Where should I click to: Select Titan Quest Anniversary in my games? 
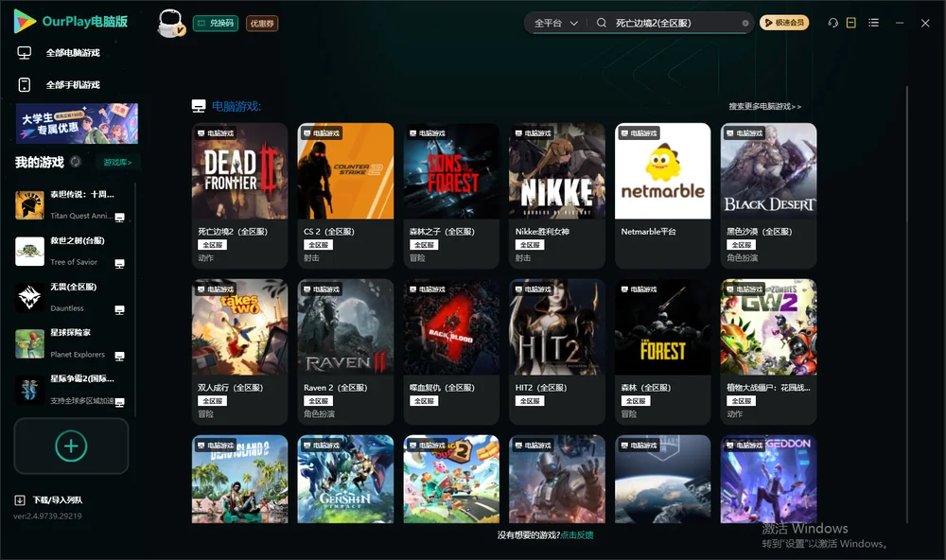click(x=70, y=205)
